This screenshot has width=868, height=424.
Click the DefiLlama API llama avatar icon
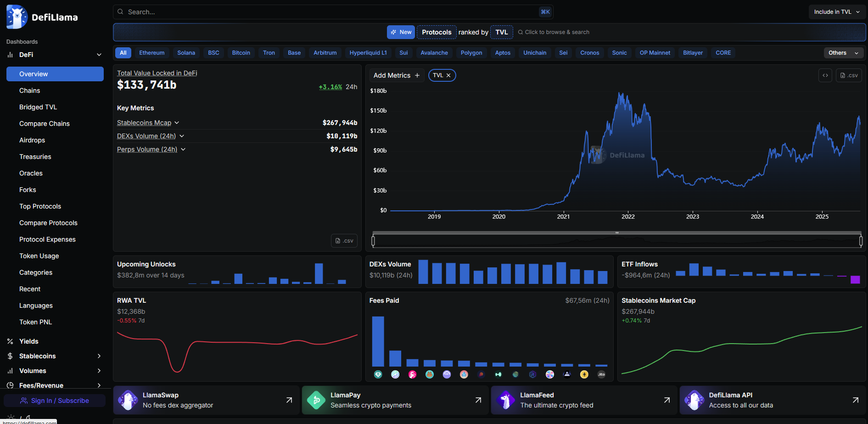click(x=694, y=400)
